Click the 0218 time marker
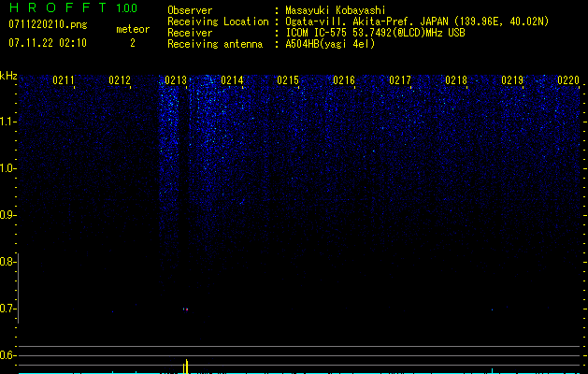 coord(456,80)
